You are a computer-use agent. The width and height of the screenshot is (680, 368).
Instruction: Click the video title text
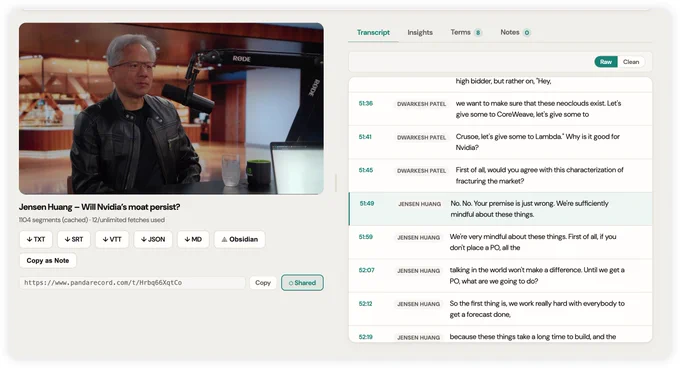pos(99,207)
